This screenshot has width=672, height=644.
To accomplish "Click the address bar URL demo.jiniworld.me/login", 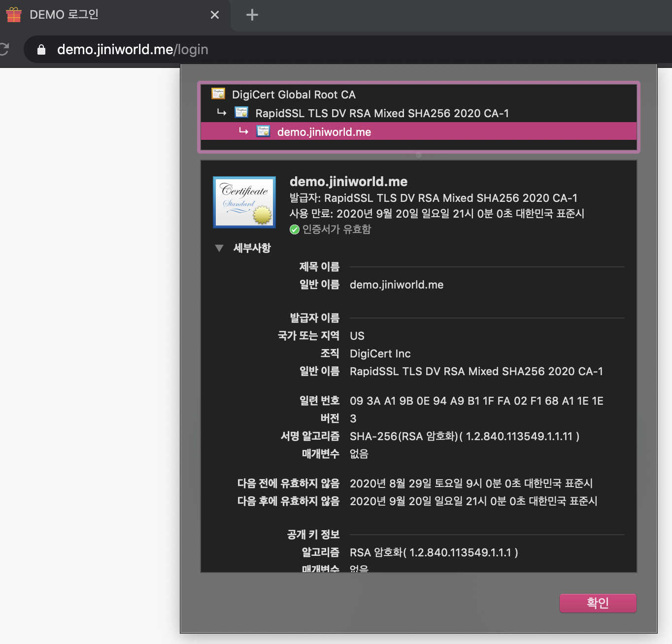I will [133, 49].
